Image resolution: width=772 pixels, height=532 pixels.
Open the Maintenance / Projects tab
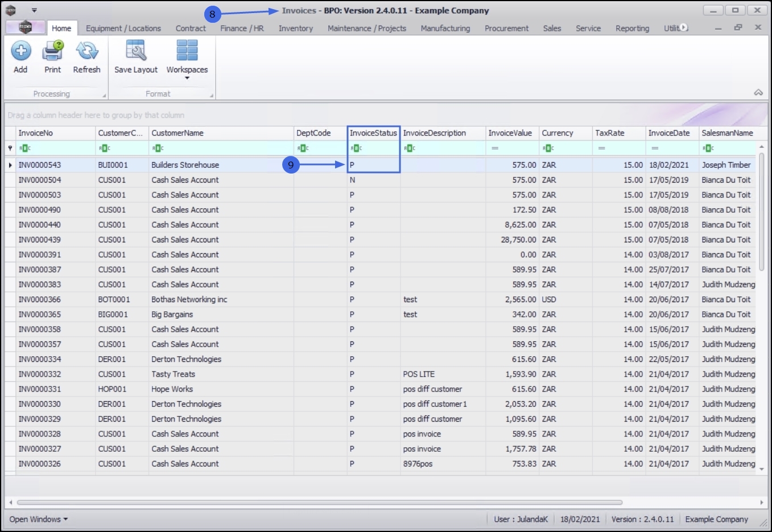click(x=367, y=28)
